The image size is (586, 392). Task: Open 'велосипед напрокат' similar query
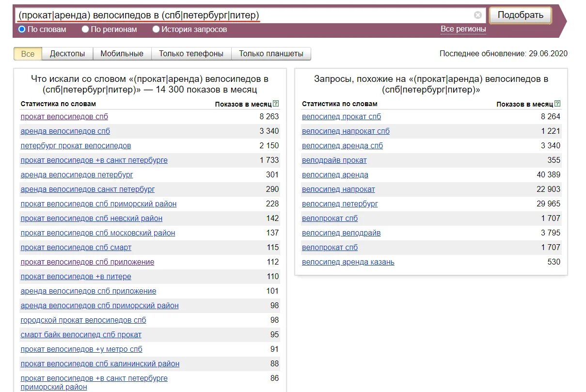point(338,189)
